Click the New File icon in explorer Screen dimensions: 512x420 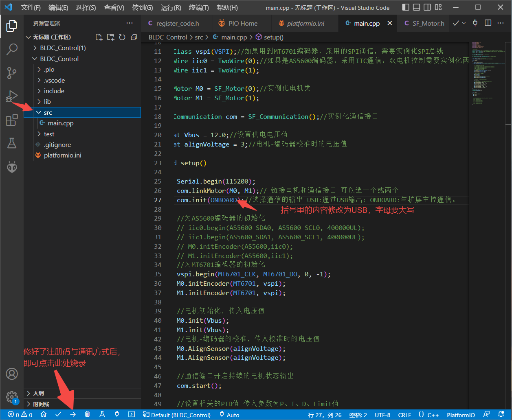pyautogui.click(x=99, y=37)
